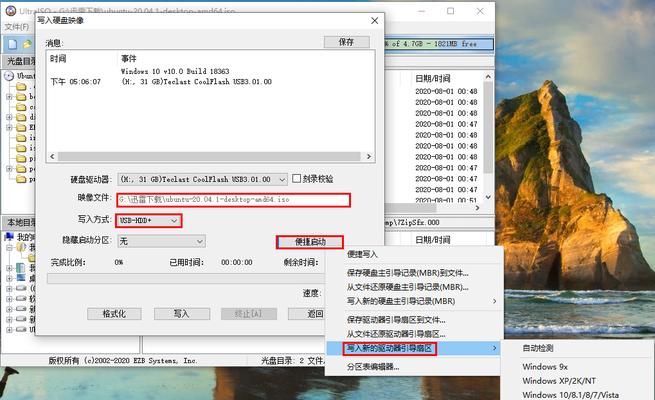Expand the 'd' folder in disc tree
This screenshot has width=655, height=400.
click(x=9, y=117)
